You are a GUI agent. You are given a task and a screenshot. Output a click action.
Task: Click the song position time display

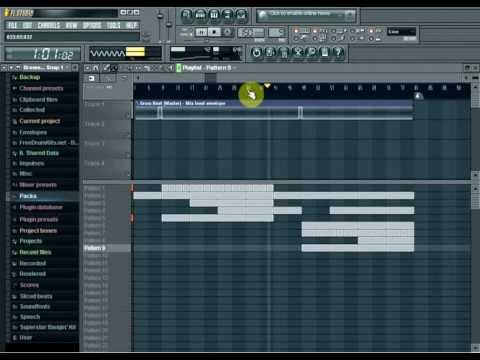[43, 53]
